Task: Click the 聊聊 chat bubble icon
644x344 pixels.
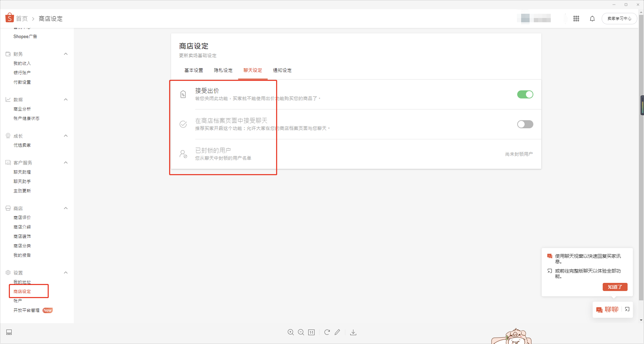Action: point(599,310)
